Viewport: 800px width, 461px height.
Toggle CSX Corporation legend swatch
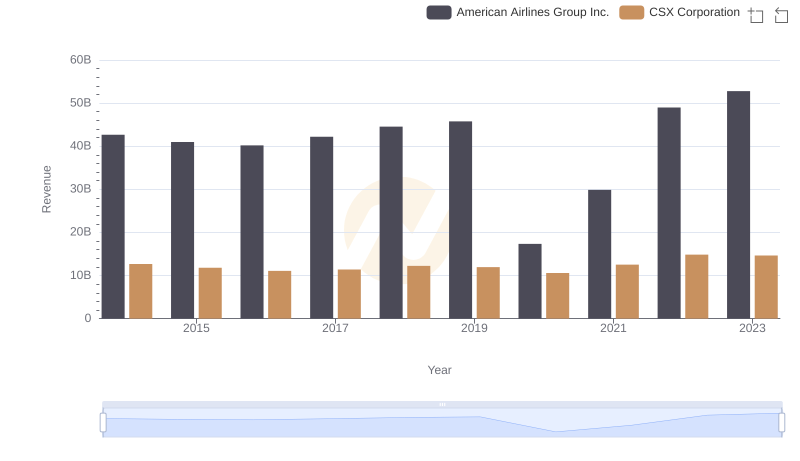click(632, 12)
